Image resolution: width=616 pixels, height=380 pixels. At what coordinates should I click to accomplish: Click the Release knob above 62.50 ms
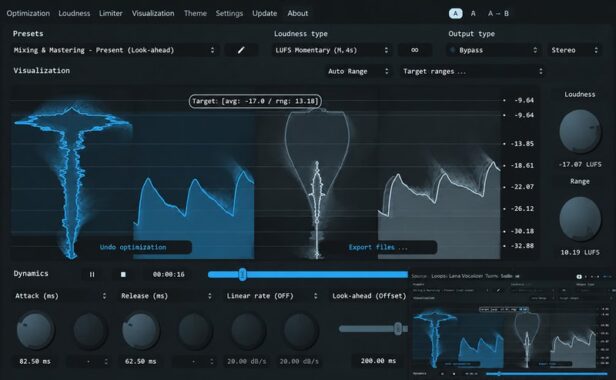tap(141, 330)
